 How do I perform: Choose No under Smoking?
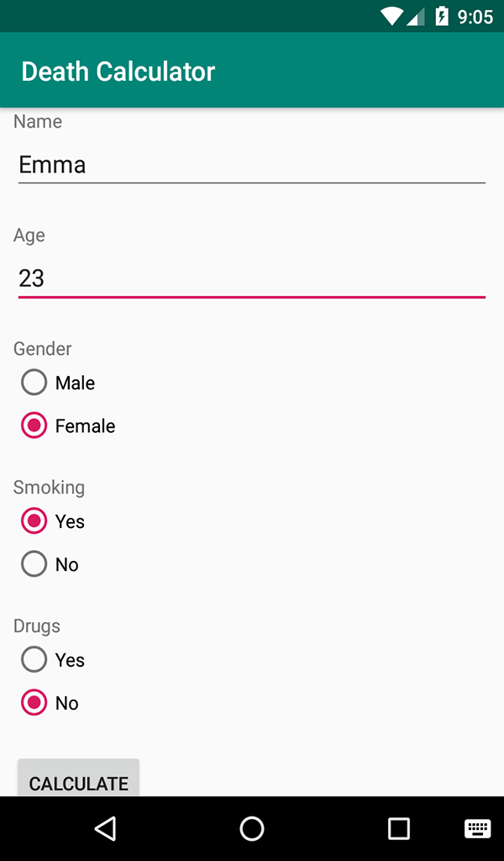click(x=34, y=564)
